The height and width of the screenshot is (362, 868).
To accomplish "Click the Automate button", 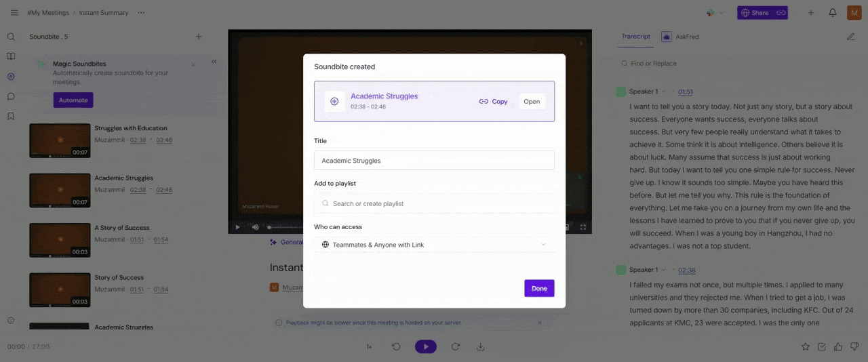I will pos(73,100).
